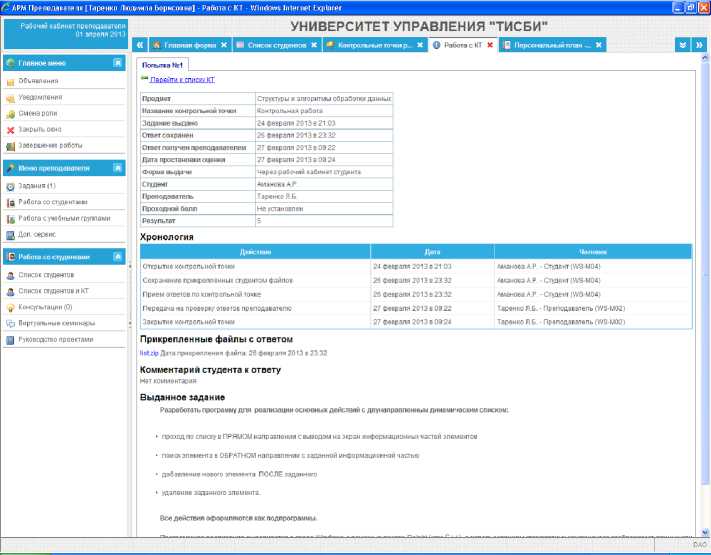This screenshot has height=555, width=711.
Task: Open the Уведомления bell icon
Action: (x=10, y=98)
